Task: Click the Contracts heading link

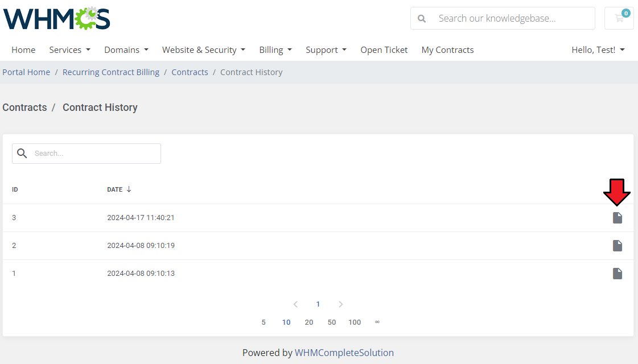Action: (24, 107)
